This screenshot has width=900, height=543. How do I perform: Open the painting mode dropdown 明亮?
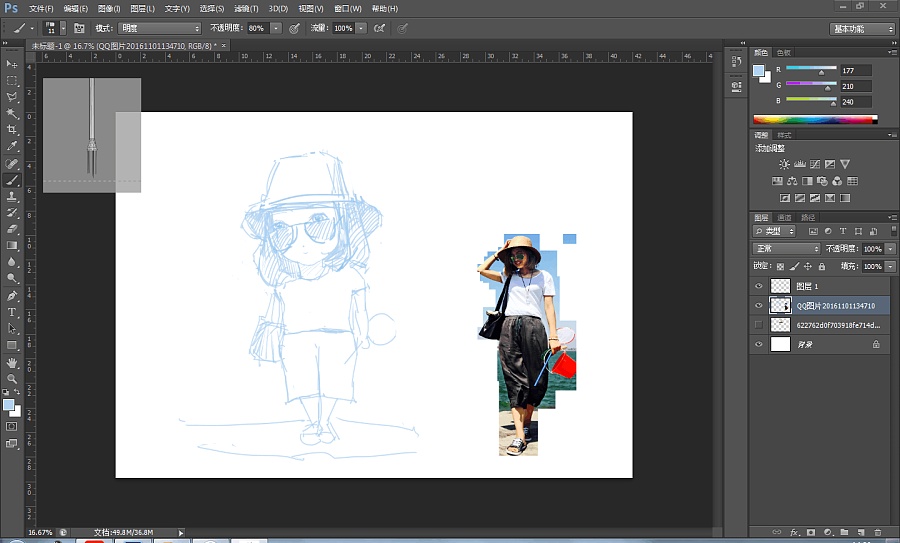tap(160, 28)
